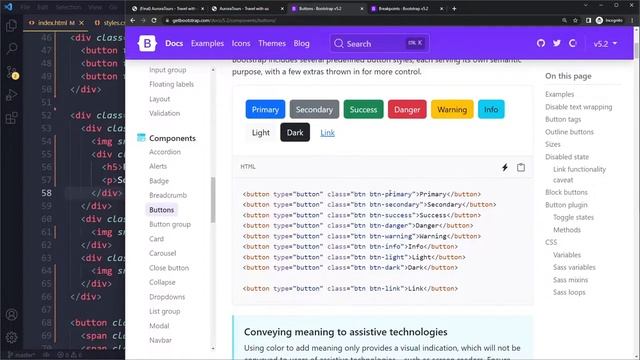Copy HTML code with clipboard icon
640x360 pixels.
(521, 167)
